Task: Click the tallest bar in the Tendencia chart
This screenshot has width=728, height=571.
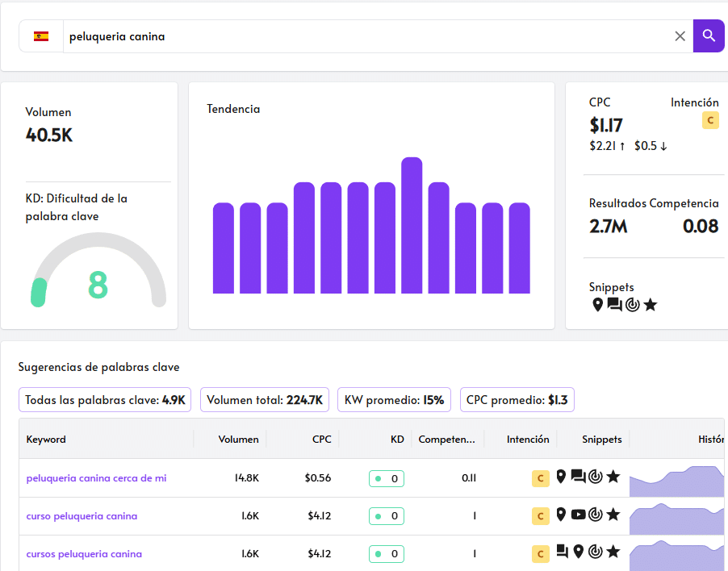Action: pos(412,226)
